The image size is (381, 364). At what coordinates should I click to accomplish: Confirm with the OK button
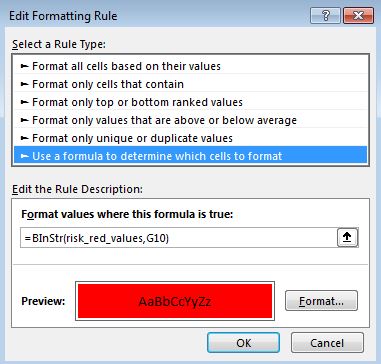coord(243,343)
